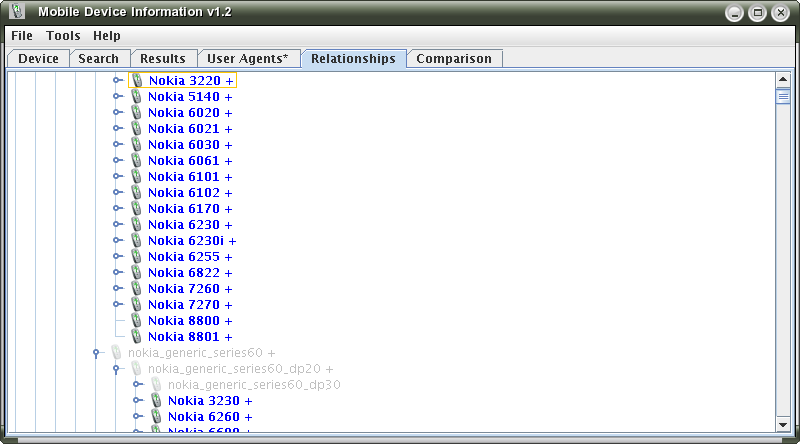Click the device icon beside Nokia 8800
The width and height of the screenshot is (800, 444).
[x=137, y=321]
